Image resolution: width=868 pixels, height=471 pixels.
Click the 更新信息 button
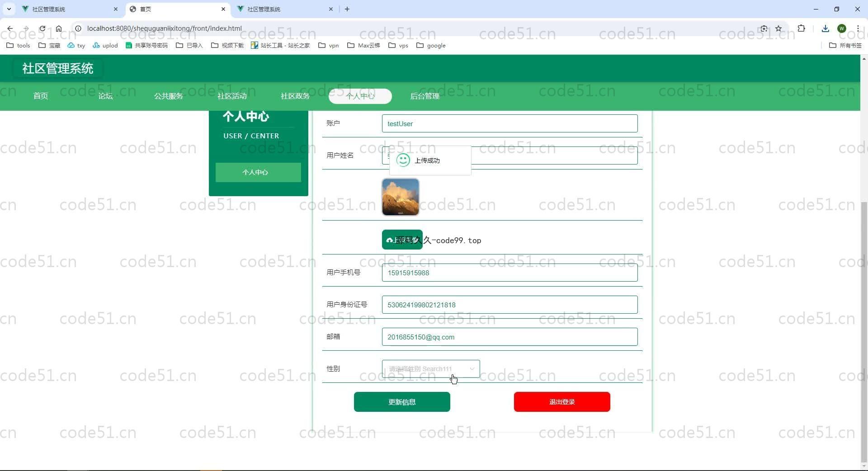(x=402, y=402)
